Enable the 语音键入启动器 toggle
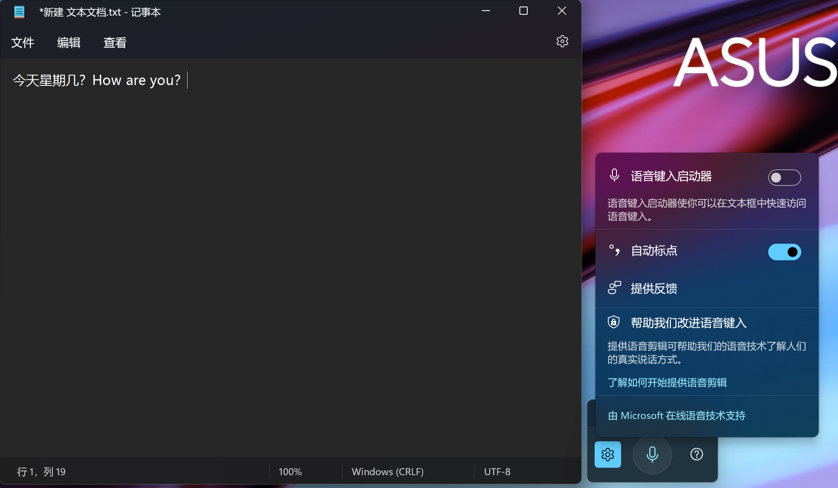 784,177
